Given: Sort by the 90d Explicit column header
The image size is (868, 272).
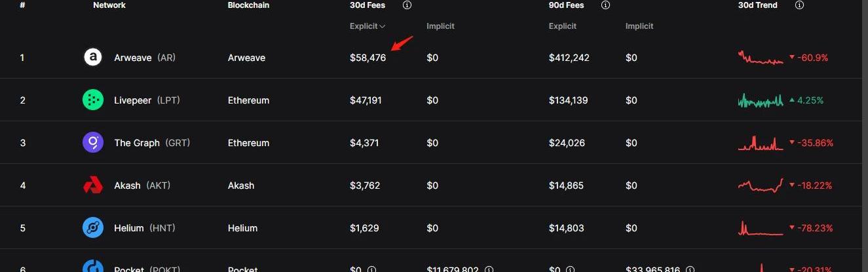Looking at the screenshot, I should click(563, 26).
